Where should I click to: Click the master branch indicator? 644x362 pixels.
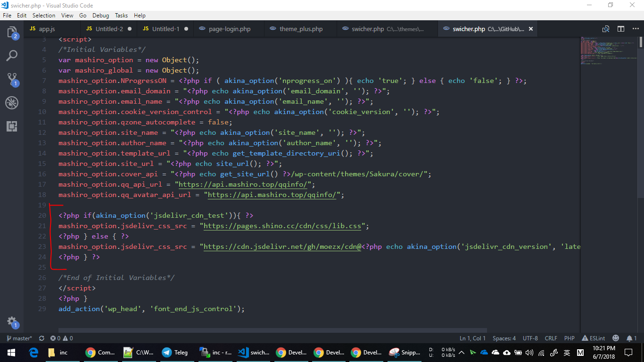tap(19, 338)
